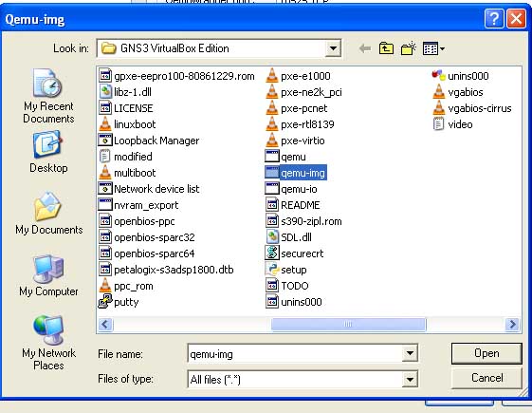Expand the Files of type dropdown
Screen dimensions: 532x413
[x=410, y=379]
